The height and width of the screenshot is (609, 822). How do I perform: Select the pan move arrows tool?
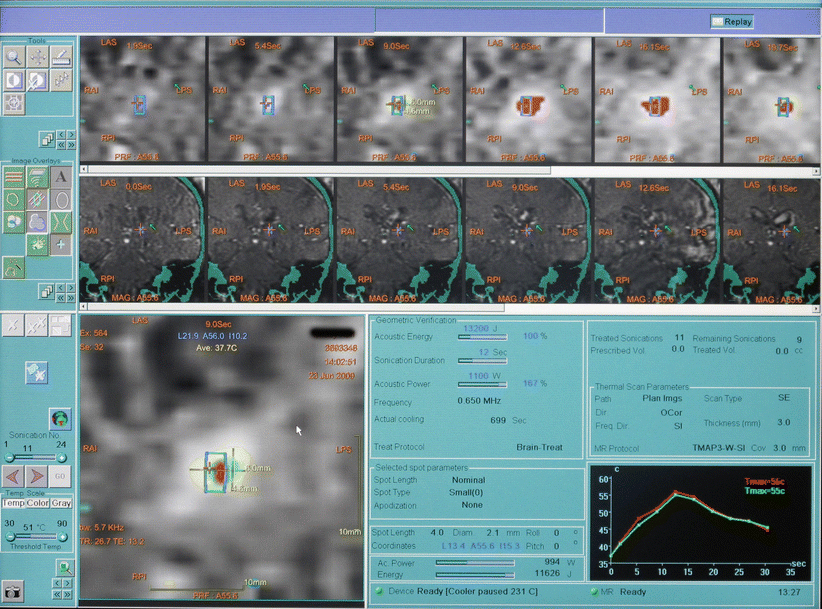tap(37, 57)
